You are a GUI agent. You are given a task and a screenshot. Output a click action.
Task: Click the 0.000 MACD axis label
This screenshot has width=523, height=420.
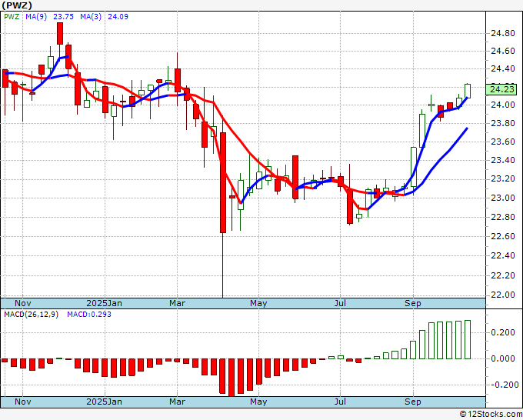click(503, 358)
